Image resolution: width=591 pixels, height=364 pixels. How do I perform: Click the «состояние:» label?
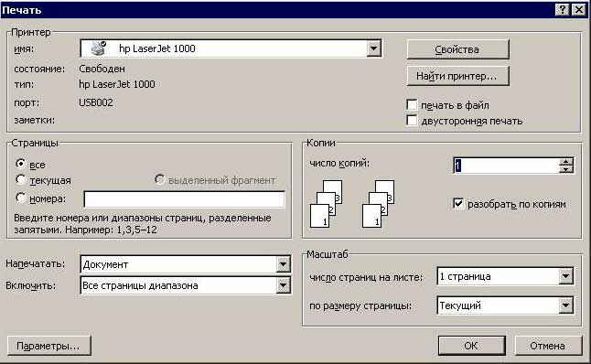pyautogui.click(x=39, y=69)
